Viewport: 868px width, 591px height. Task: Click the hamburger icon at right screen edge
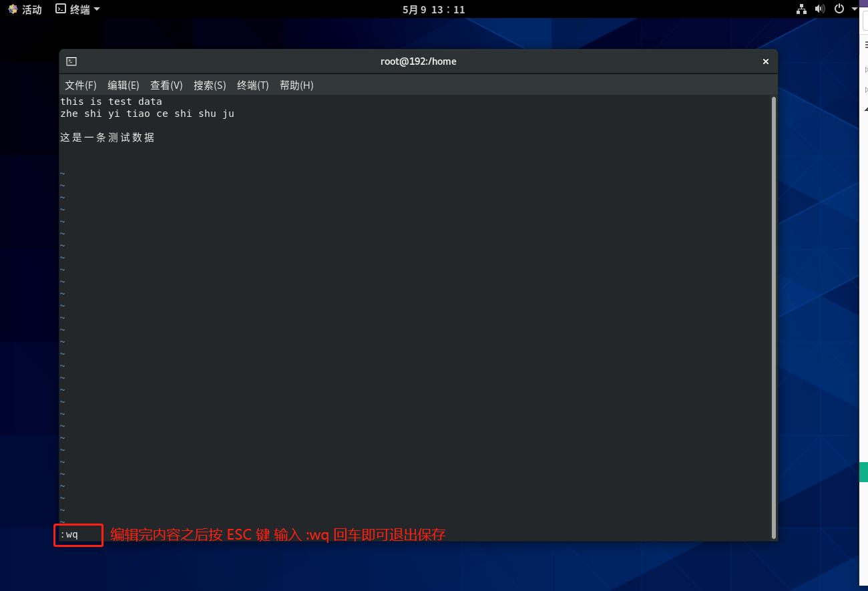tap(866, 45)
